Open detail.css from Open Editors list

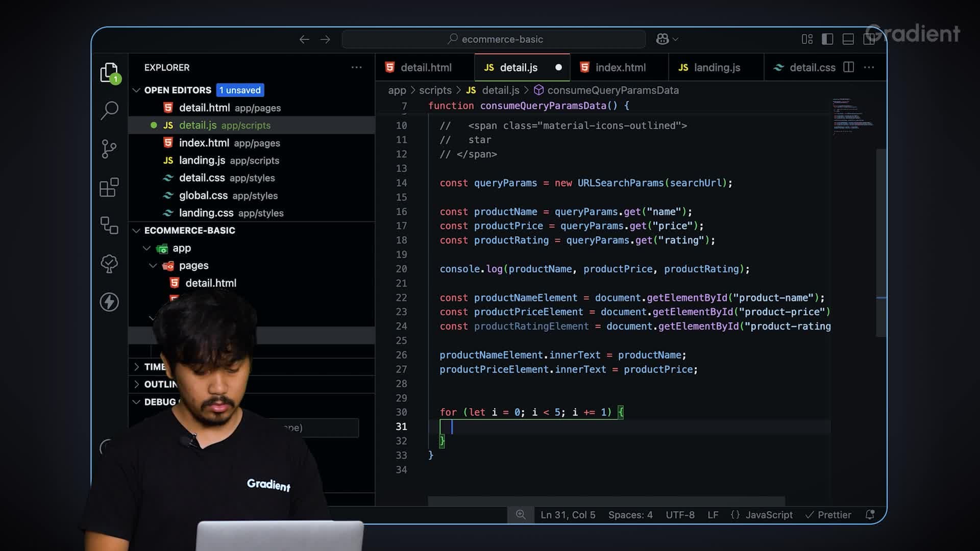[252, 178]
